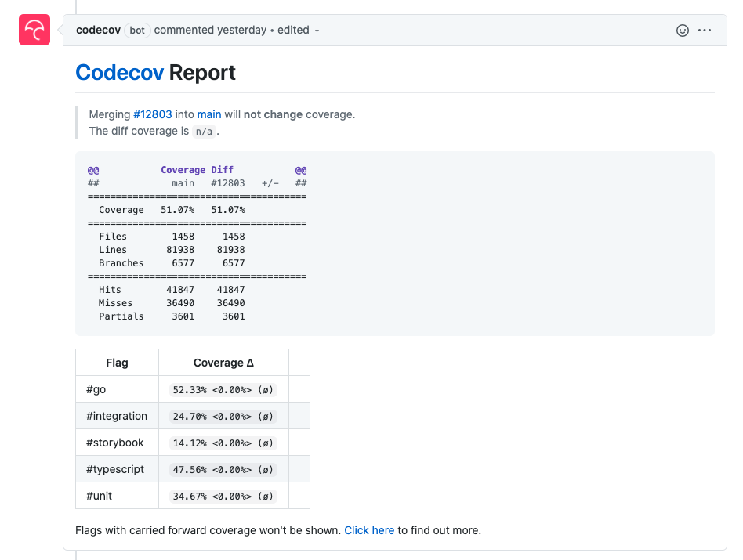Image resolution: width=743 pixels, height=560 pixels.
Task: Add a reaction with the smiley icon
Action: pyautogui.click(x=683, y=31)
